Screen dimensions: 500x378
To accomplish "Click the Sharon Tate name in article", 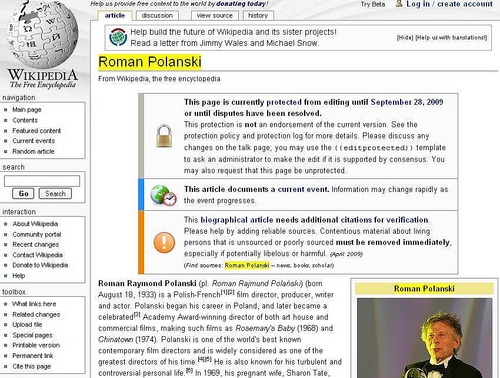I will (x=307, y=373).
